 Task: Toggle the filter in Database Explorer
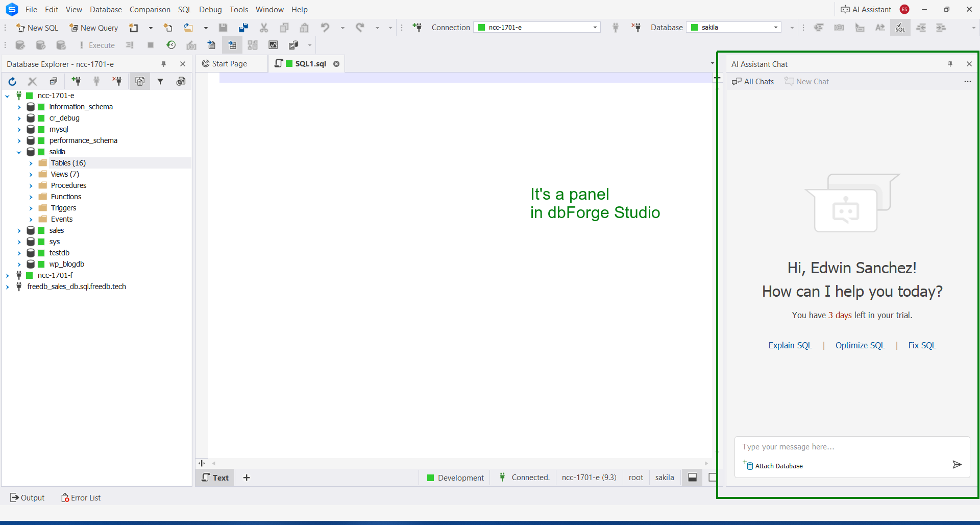point(160,81)
